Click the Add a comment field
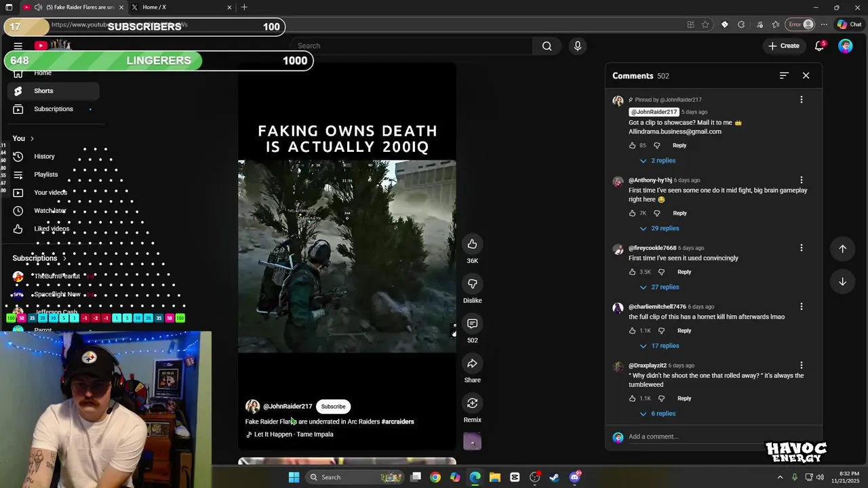 point(695,437)
